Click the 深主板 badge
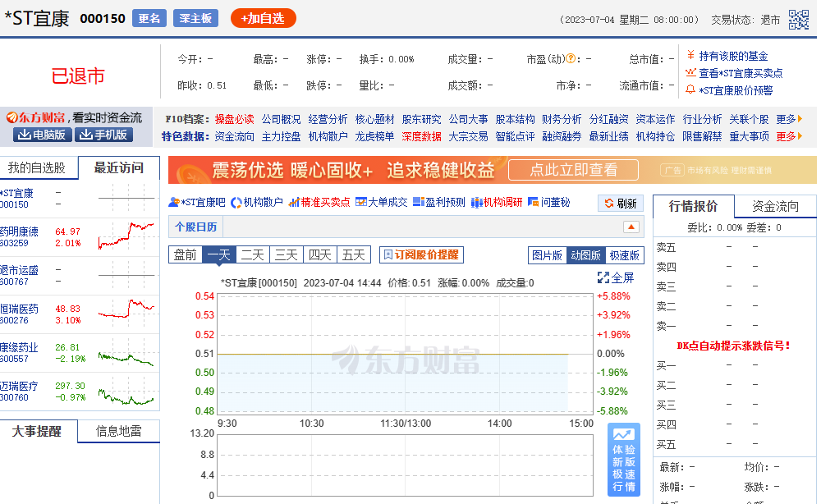821x504 pixels. click(x=195, y=18)
